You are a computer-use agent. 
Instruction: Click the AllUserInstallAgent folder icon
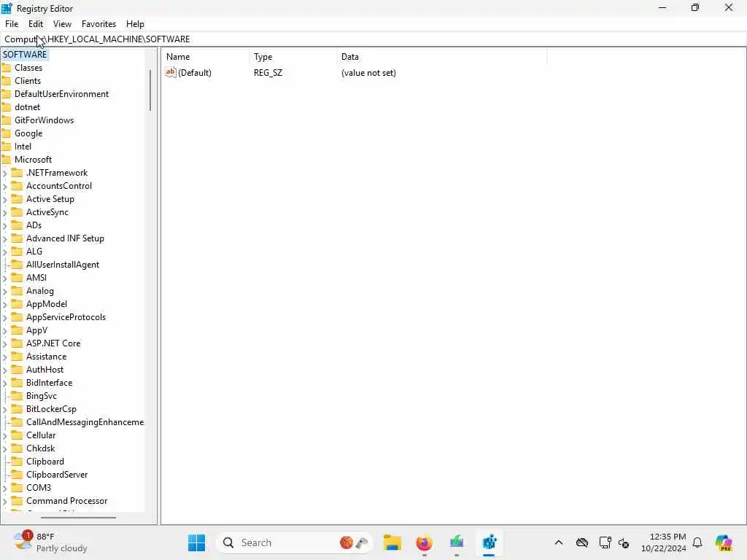click(17, 264)
